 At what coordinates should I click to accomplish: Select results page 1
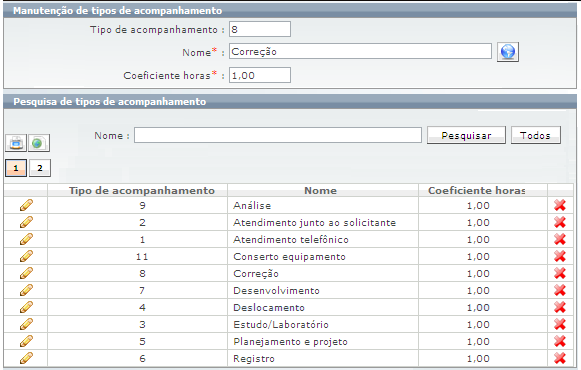16,168
